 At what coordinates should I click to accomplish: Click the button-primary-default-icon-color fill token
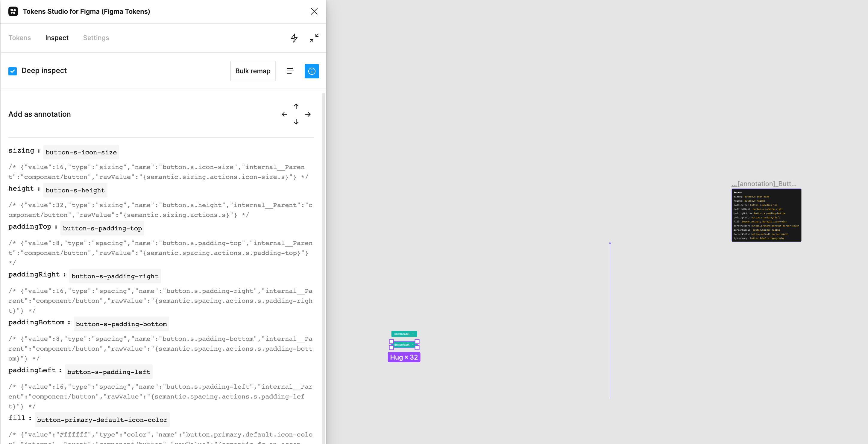[x=102, y=420]
